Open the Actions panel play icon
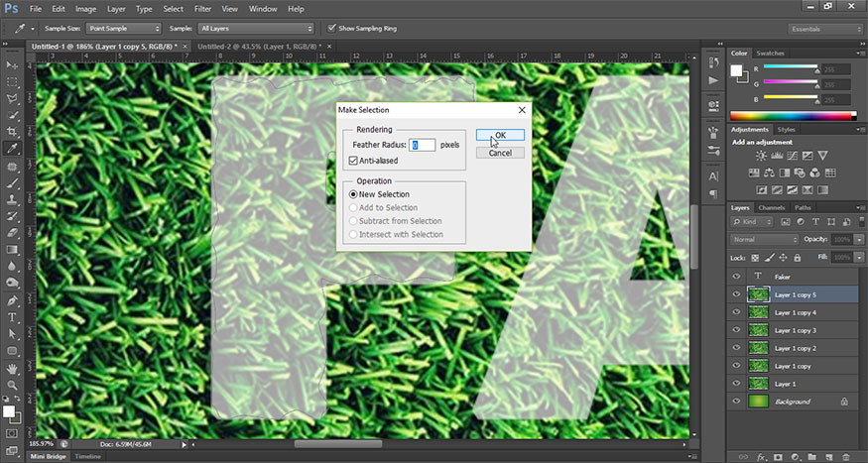Viewport: 868px width, 463px height. 713,80
